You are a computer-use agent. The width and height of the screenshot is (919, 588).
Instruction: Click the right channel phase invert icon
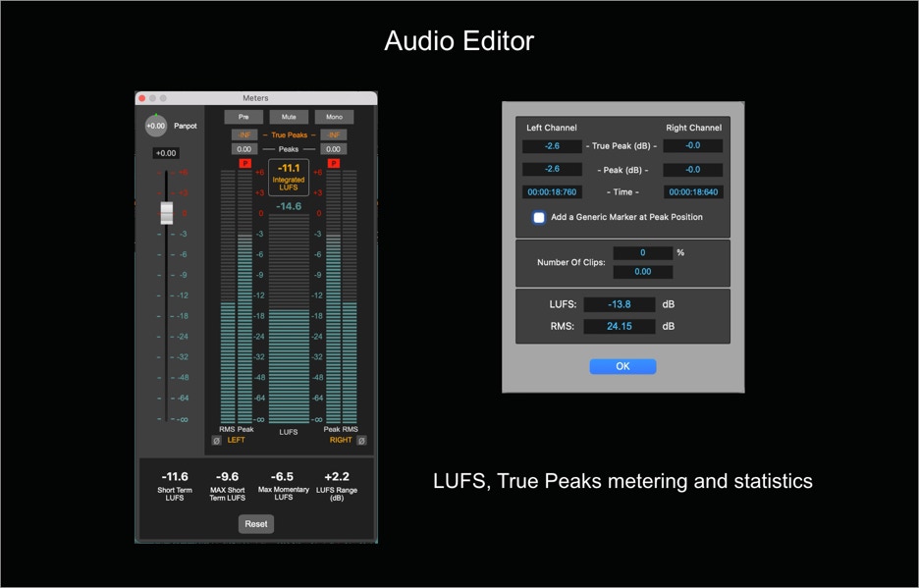[361, 441]
